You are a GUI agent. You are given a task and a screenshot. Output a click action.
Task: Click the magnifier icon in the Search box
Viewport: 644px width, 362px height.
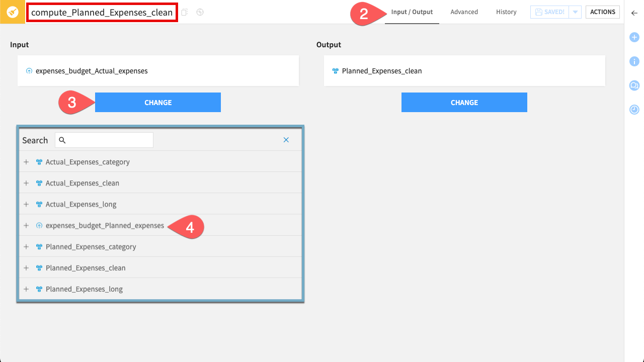(x=62, y=140)
